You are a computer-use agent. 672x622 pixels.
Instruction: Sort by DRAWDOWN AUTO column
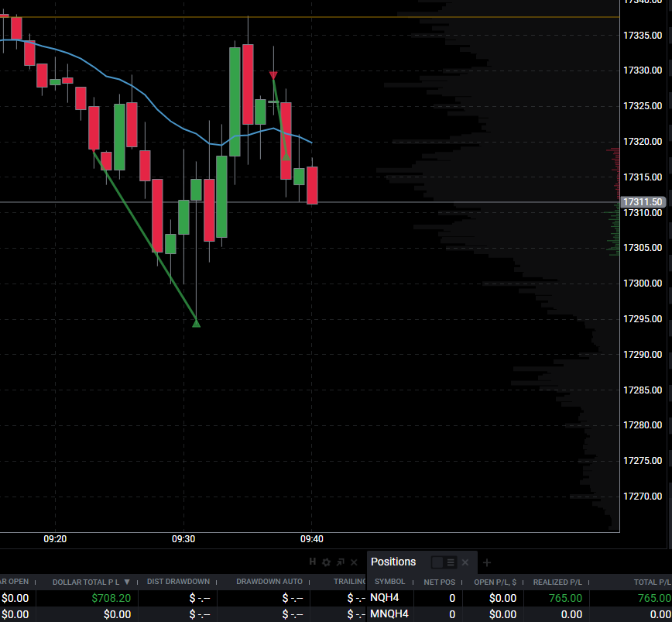pyautogui.click(x=269, y=581)
